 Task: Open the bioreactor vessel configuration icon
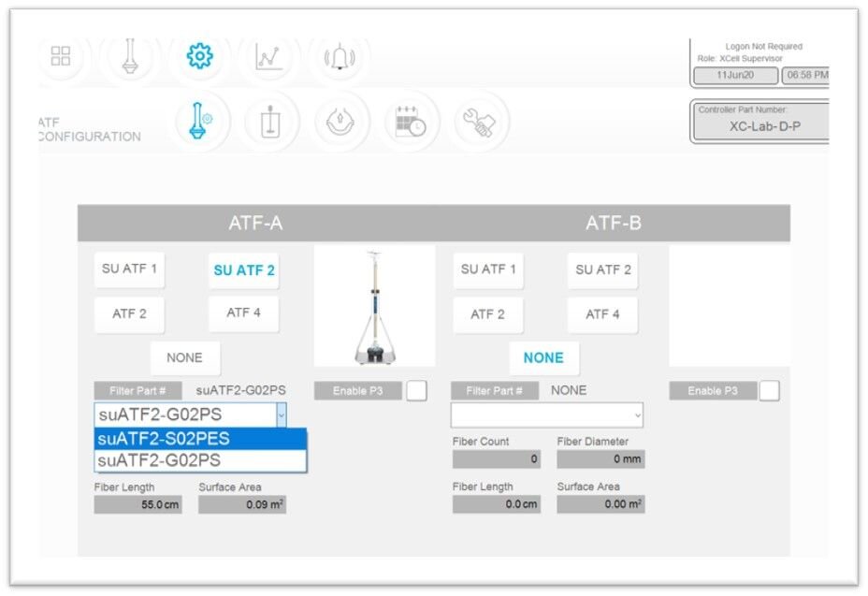(271, 122)
